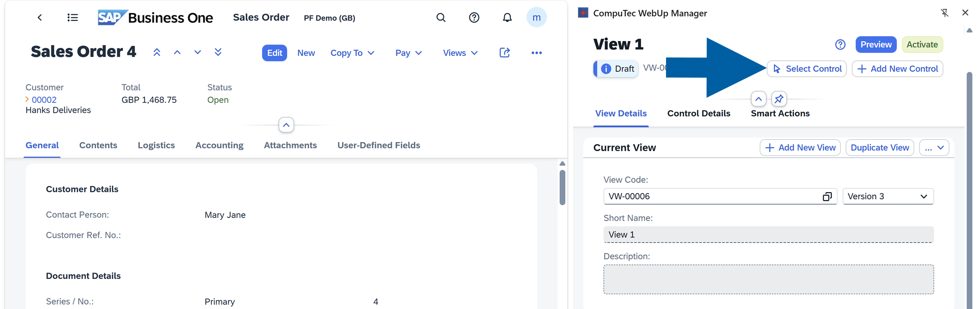The height and width of the screenshot is (309, 980).
Task: Open search with the magnifier icon
Action: 441,17
